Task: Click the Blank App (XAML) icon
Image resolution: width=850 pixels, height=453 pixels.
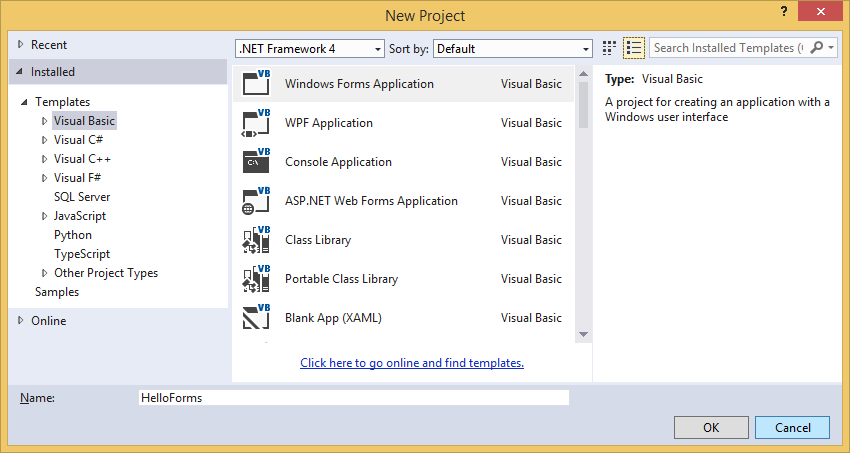Action: 256,318
